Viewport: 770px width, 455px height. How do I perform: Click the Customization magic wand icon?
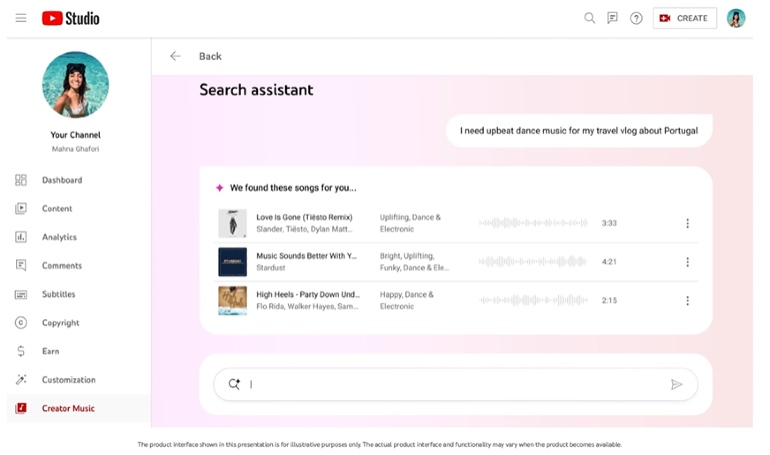point(21,379)
